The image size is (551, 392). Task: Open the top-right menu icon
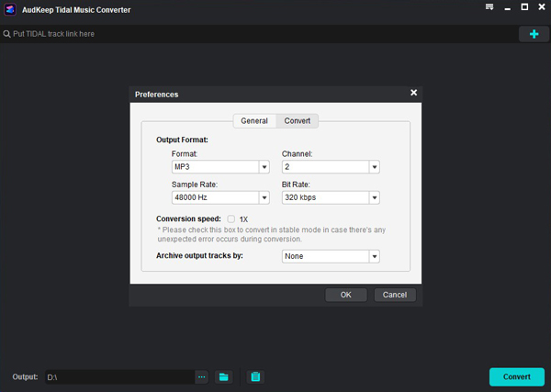tap(489, 7)
